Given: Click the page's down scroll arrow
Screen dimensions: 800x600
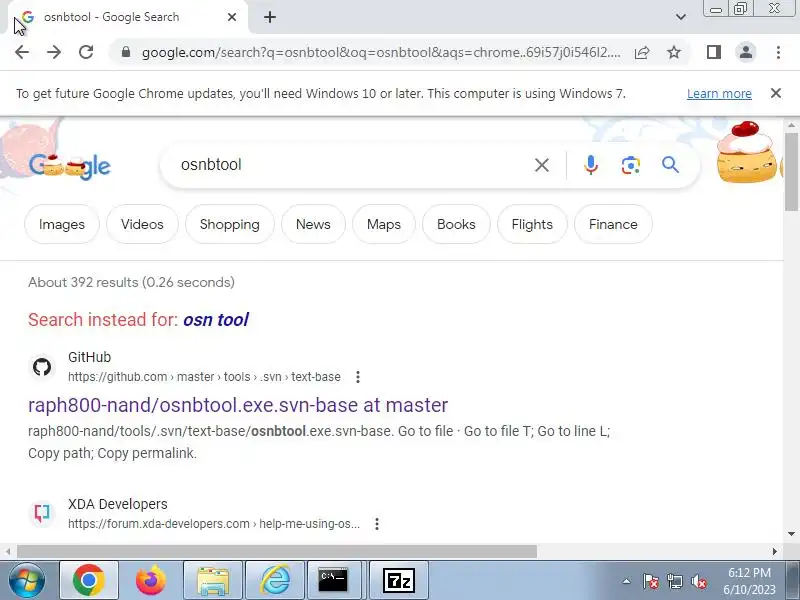Looking at the screenshot, I should (791, 534).
